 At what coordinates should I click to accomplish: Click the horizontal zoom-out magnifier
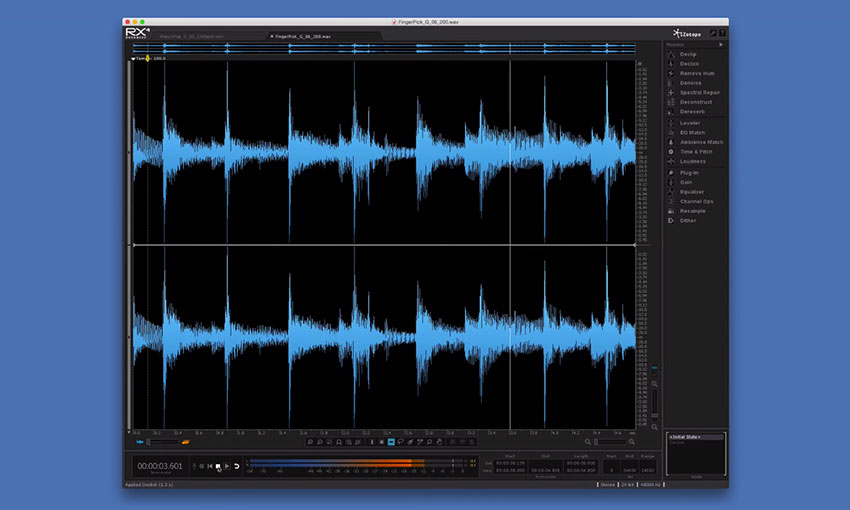pos(588,442)
